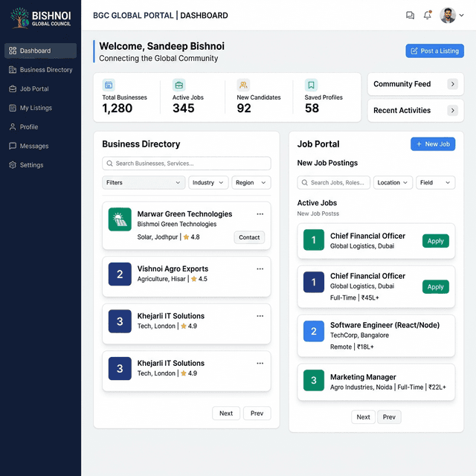
Task: Go to previous page of Job Portal
Action: pos(389,417)
